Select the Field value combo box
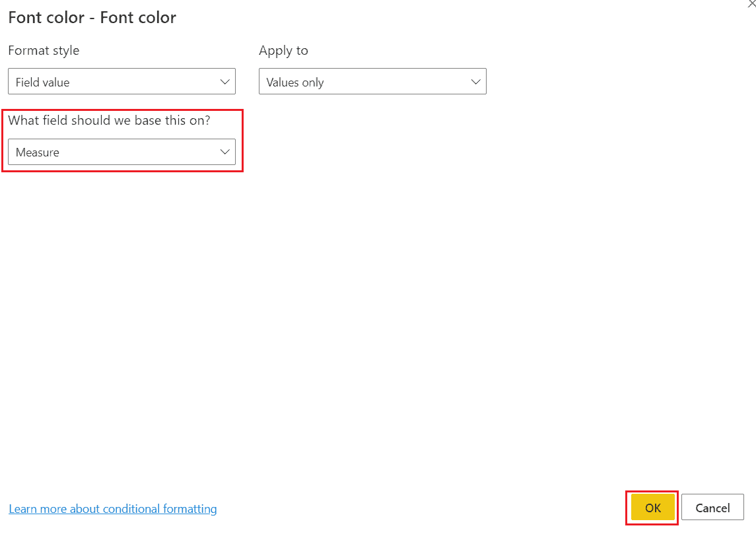Screen dimensions: 756x536 pos(121,81)
